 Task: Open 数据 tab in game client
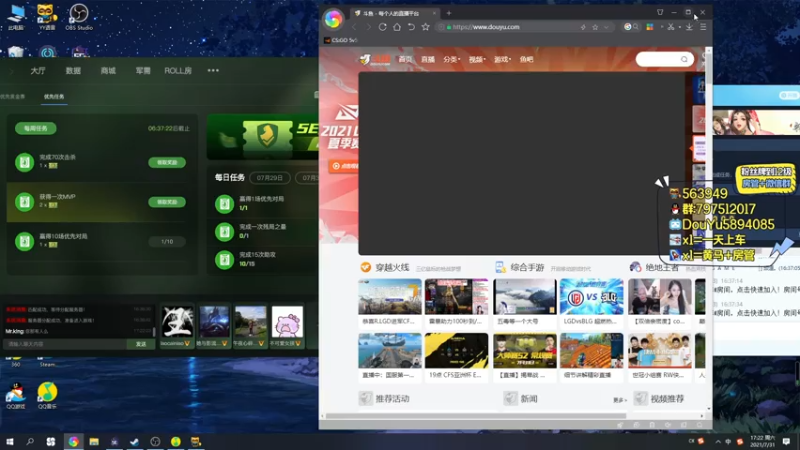[x=73, y=70]
